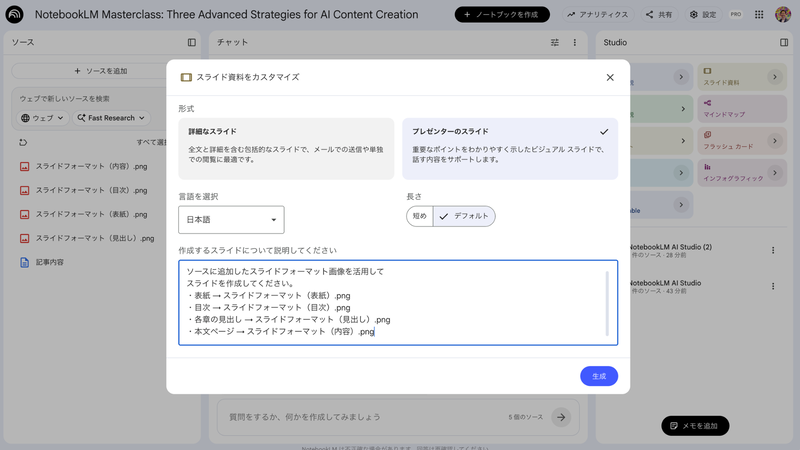Select source スライドフォーマット（表紙）.png
Screen dimensions: 800x450
coord(92,214)
